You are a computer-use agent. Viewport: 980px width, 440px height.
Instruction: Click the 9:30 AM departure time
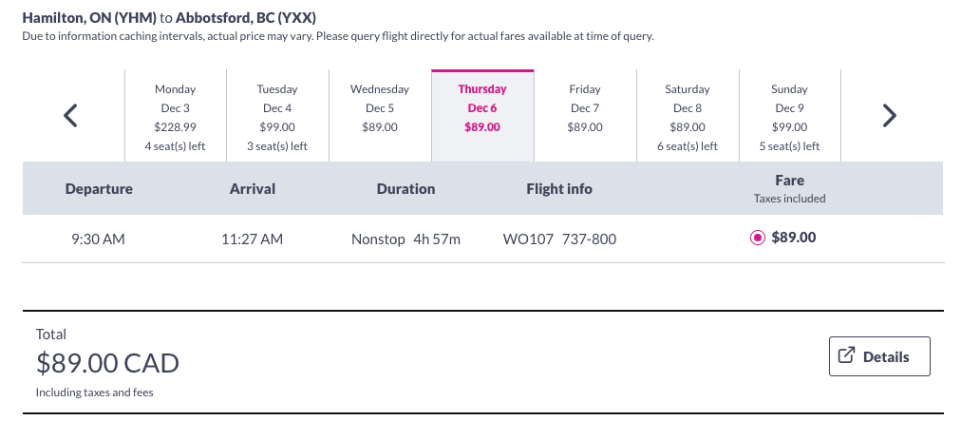click(98, 239)
